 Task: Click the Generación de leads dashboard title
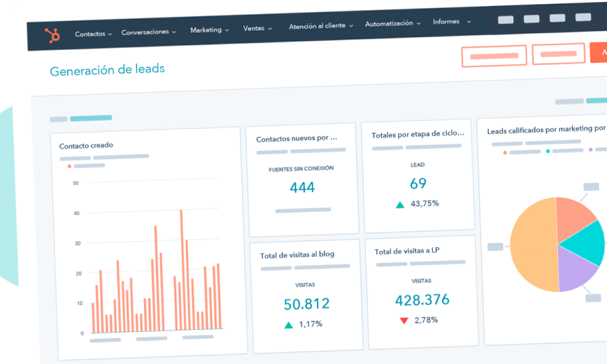[107, 70]
